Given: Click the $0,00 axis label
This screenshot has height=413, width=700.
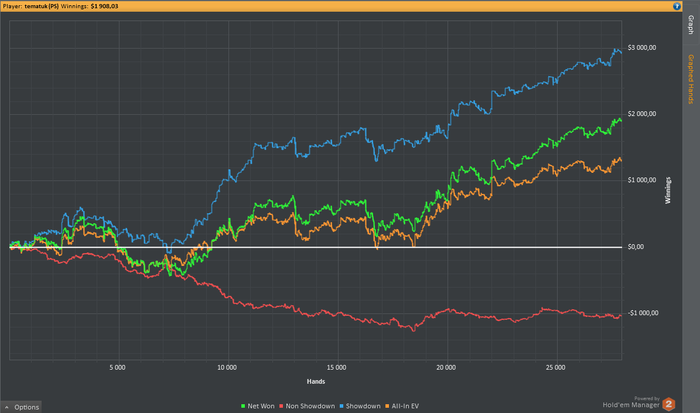Looking at the screenshot, I should [x=636, y=246].
